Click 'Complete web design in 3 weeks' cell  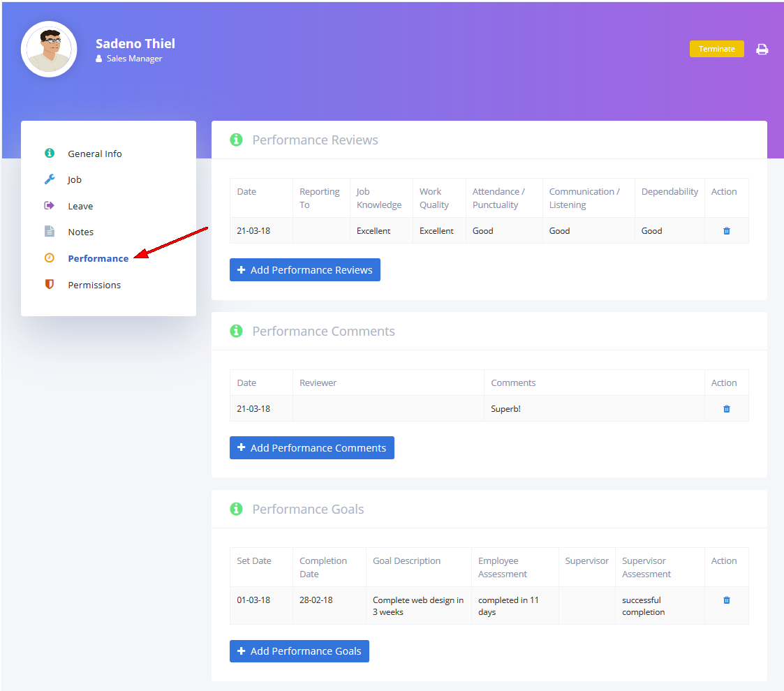418,606
